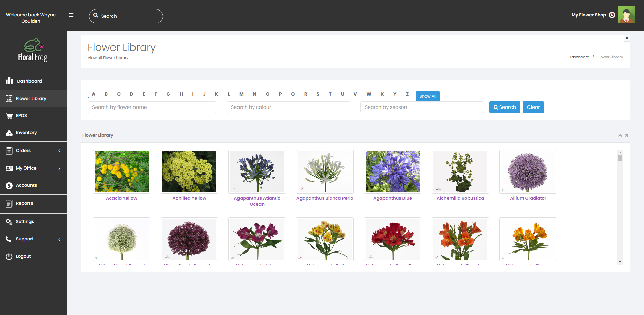Viewport: 644px width, 315px height.
Task: Collapse the Flower Library results panel
Action: tap(620, 135)
